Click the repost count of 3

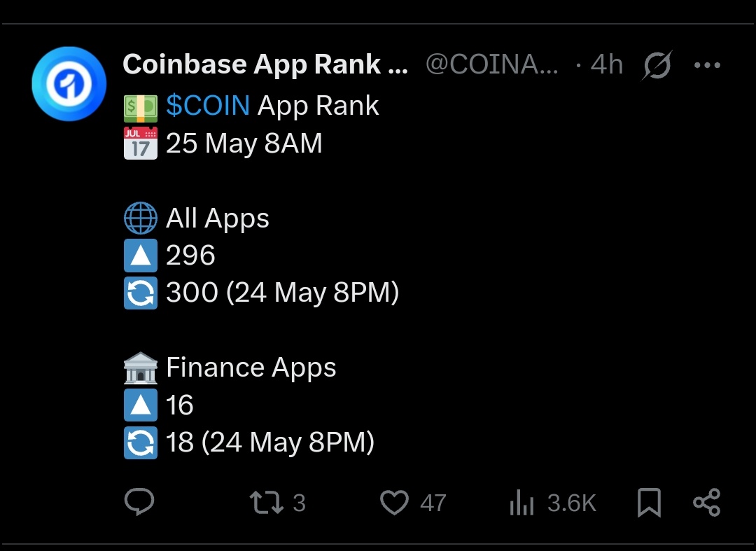coord(299,503)
